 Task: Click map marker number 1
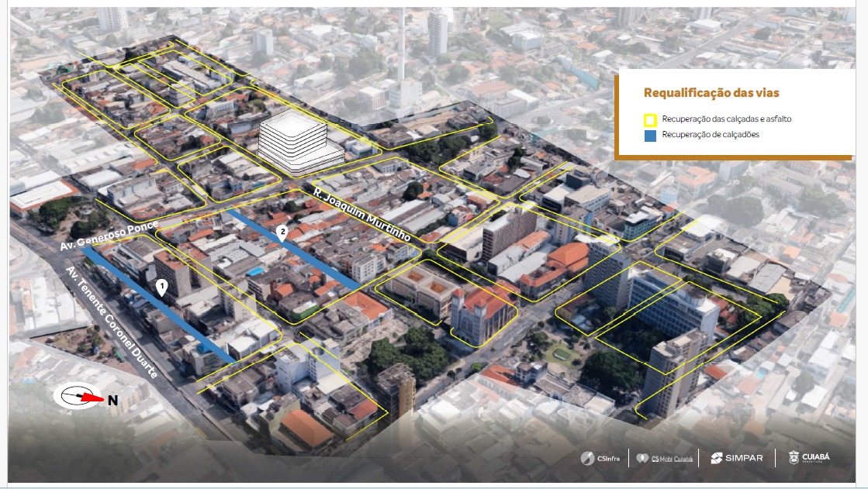pos(161,287)
